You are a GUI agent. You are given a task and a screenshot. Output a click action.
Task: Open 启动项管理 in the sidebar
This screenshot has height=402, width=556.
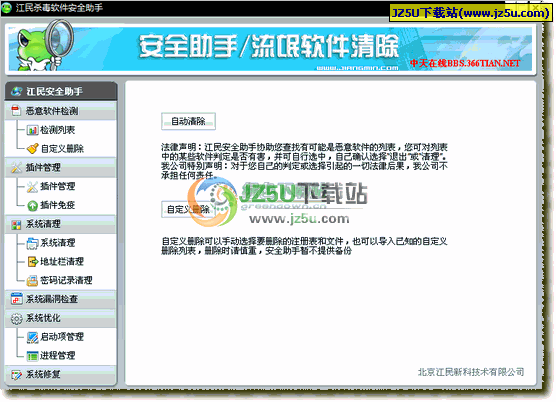[62, 337]
